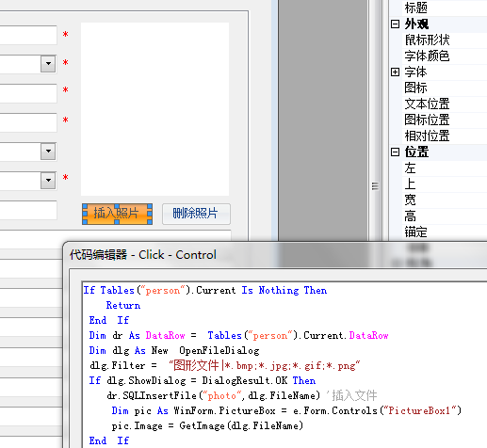
Task: Click the third form input field
Action: point(28,93)
